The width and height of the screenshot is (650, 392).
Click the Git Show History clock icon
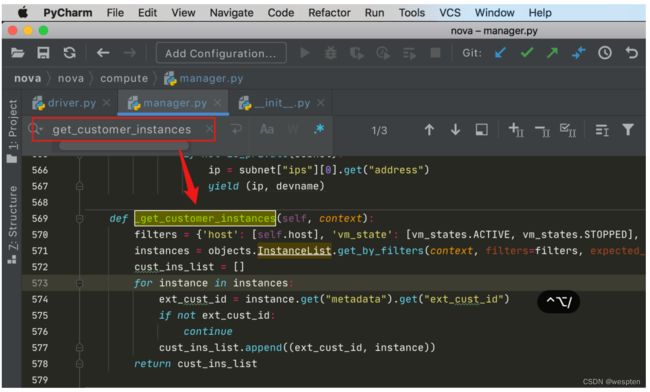[605, 53]
